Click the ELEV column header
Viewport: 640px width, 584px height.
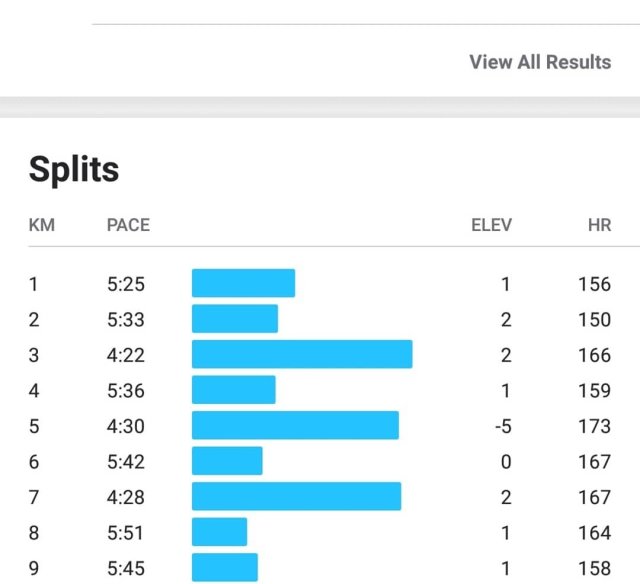[491, 225]
